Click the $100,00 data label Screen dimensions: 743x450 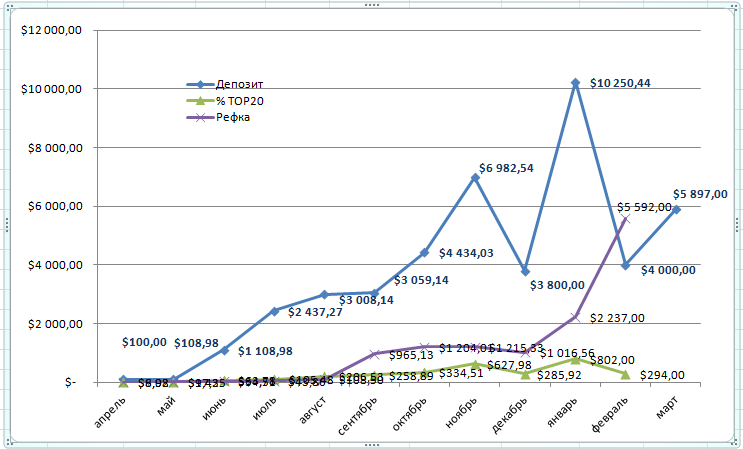(144, 342)
